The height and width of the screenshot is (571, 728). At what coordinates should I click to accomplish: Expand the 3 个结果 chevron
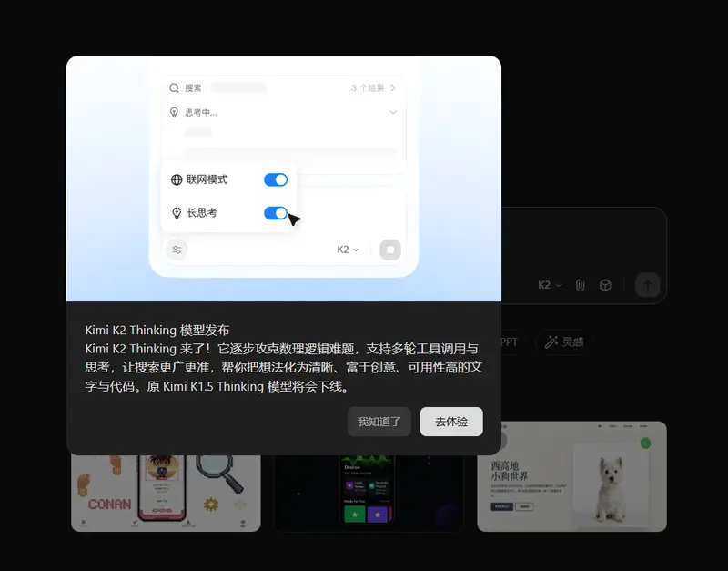(391, 87)
